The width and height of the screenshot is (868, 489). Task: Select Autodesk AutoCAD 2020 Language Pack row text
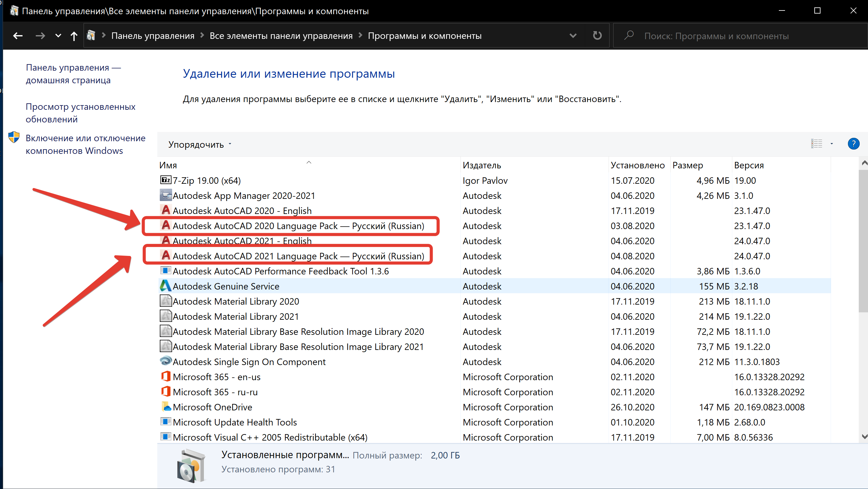(x=298, y=226)
